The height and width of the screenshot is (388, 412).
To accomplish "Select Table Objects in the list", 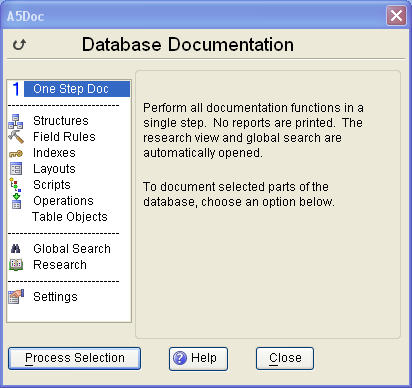I will pos(70,217).
